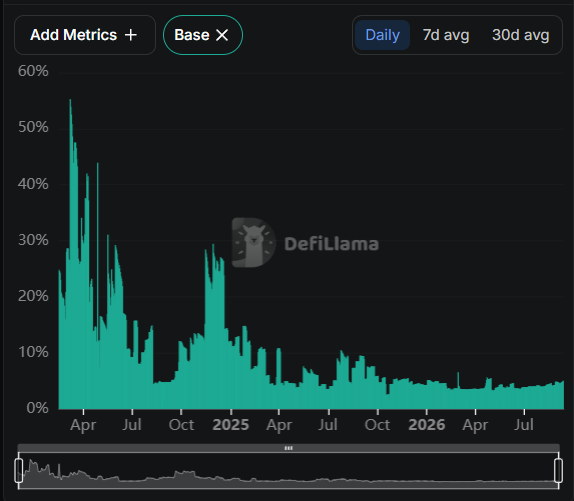The width and height of the screenshot is (574, 501).
Task: Click the 0% y-axis label
Action: click(x=37, y=408)
